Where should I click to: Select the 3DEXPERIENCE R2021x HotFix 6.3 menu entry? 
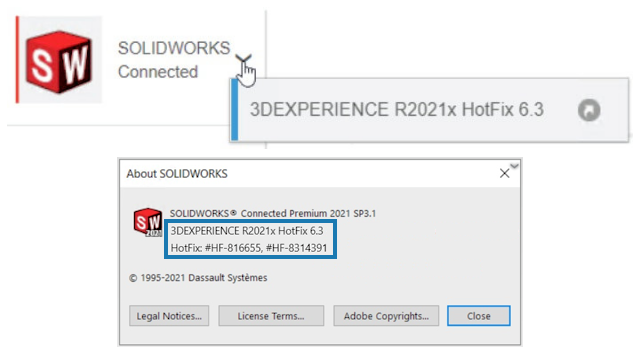429,110
